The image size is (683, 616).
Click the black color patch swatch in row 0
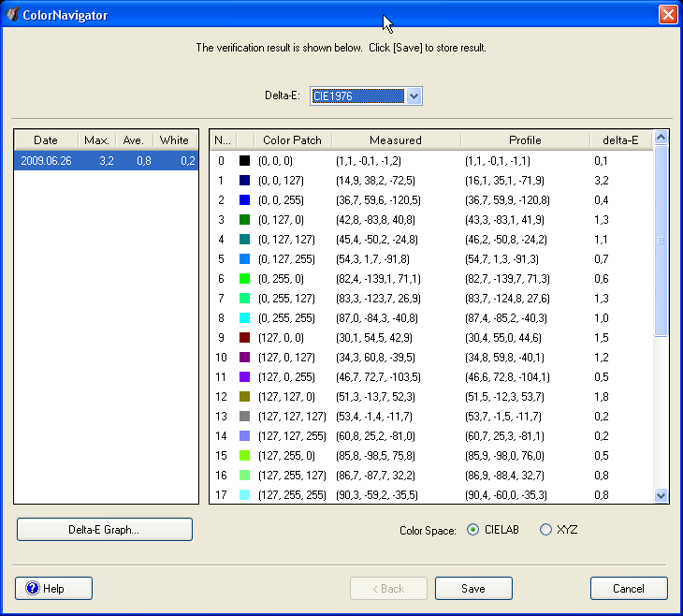tap(244, 161)
